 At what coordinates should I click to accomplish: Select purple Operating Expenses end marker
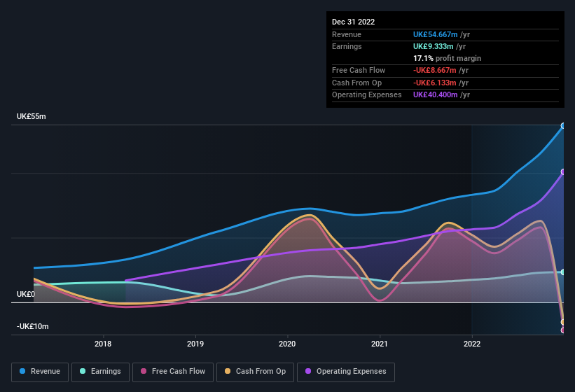tap(563, 171)
